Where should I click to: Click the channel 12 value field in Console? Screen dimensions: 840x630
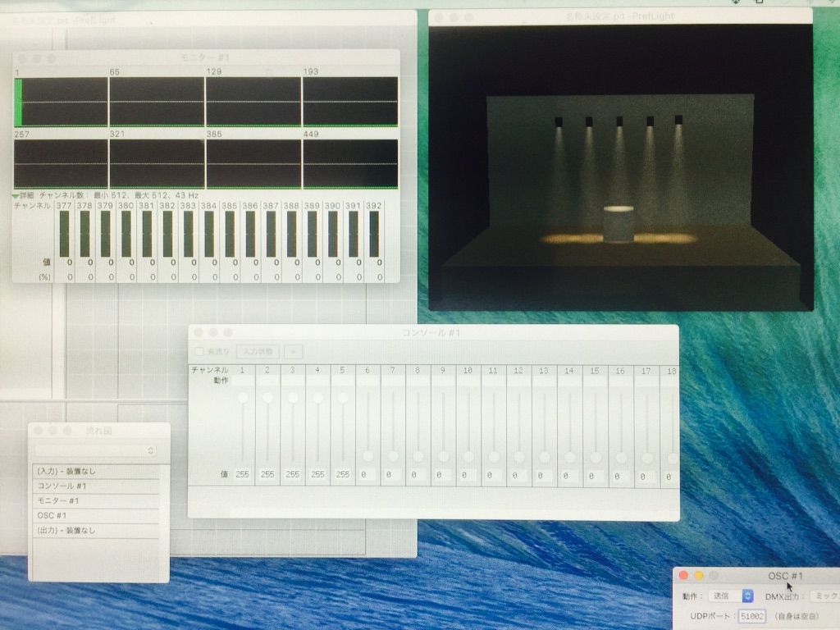[518, 476]
